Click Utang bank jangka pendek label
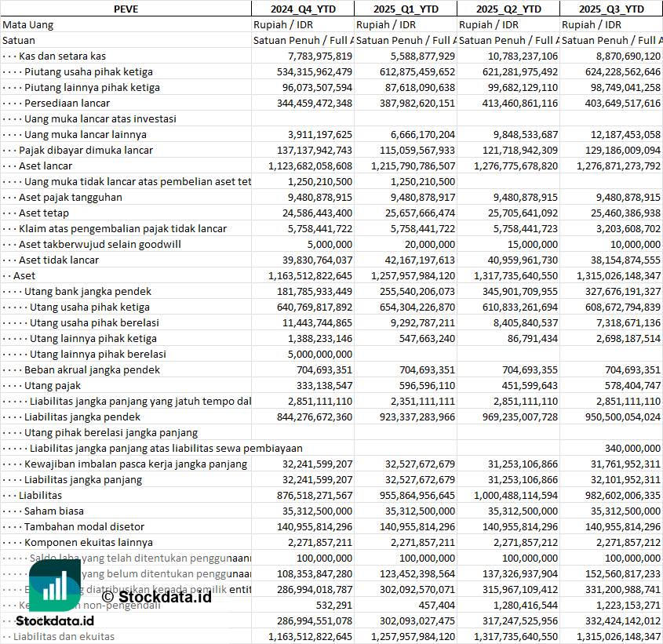This screenshot has height=644, width=663. pyautogui.click(x=88, y=291)
